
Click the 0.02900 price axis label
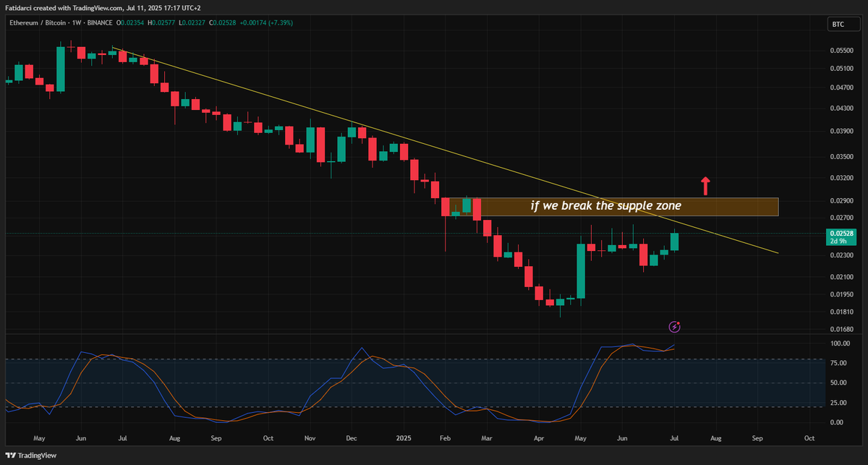pyautogui.click(x=842, y=200)
